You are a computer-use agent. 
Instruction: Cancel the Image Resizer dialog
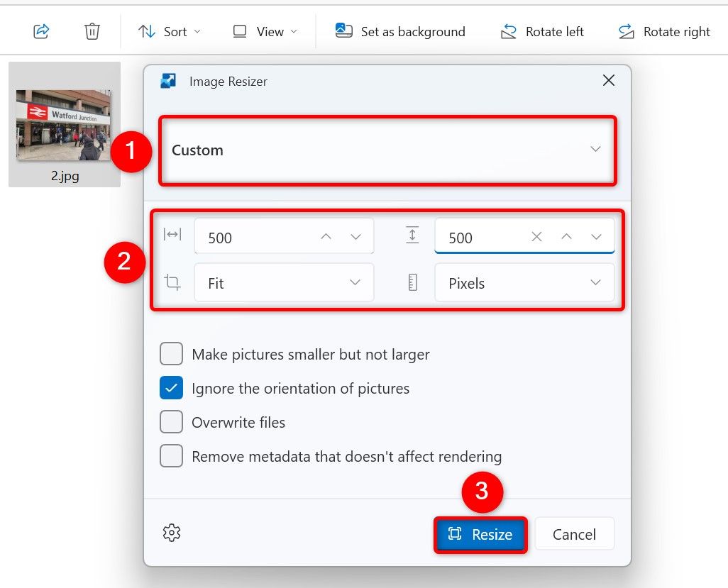[x=574, y=534]
